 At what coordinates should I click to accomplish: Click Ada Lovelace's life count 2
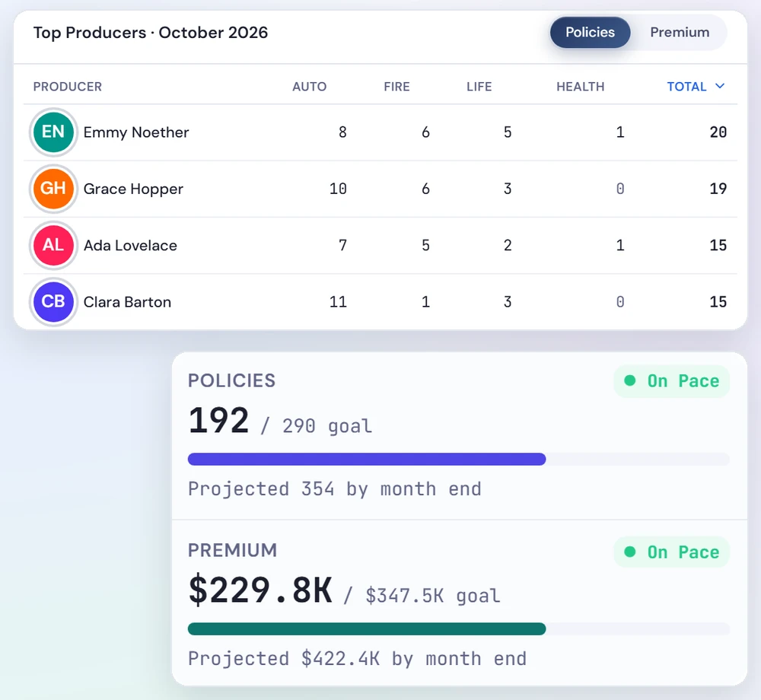pos(508,246)
